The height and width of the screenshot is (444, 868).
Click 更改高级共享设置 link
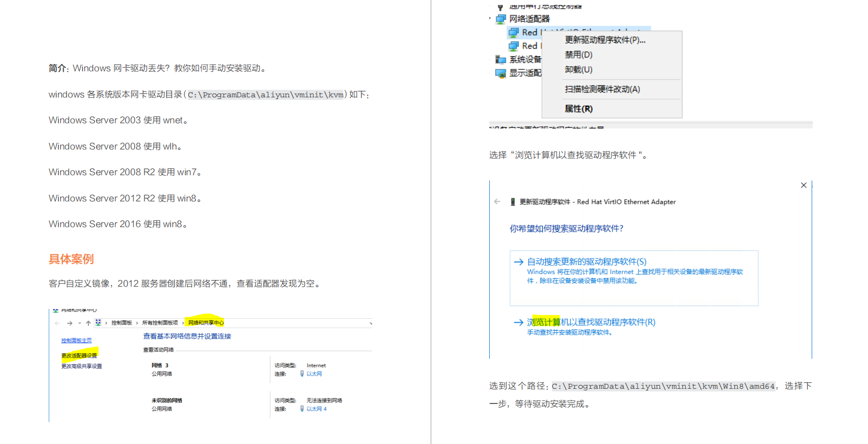pyautogui.click(x=82, y=366)
